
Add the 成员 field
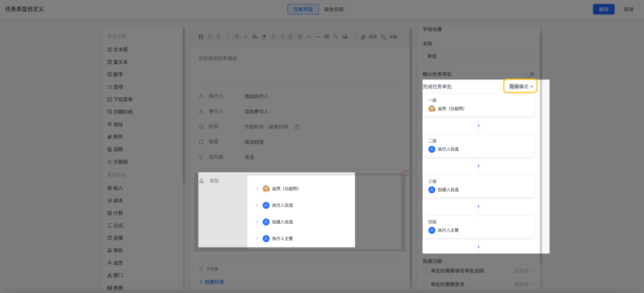click(x=115, y=263)
